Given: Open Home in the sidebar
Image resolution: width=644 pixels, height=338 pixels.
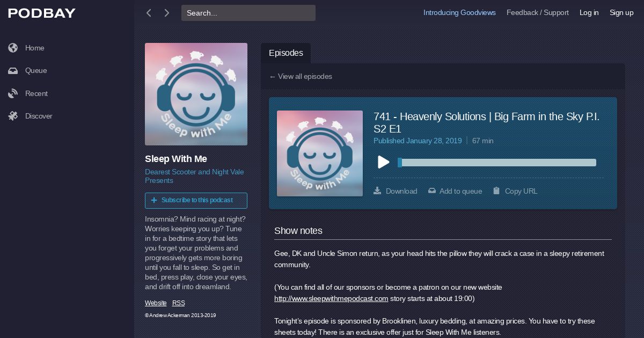Looking at the screenshot, I should point(35,48).
